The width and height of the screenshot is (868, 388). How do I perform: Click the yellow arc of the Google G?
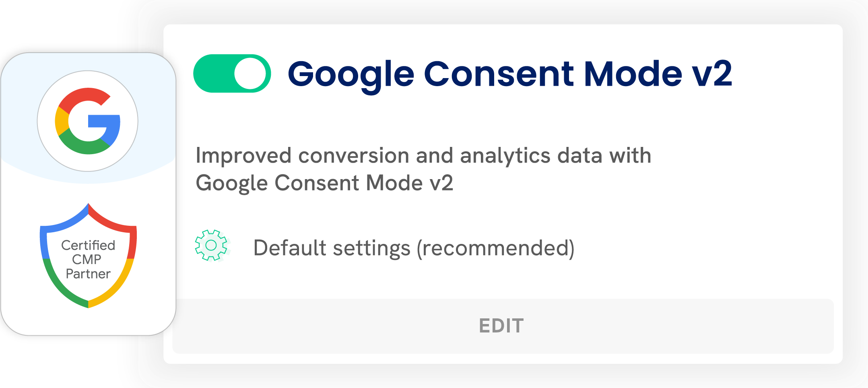[62, 121]
